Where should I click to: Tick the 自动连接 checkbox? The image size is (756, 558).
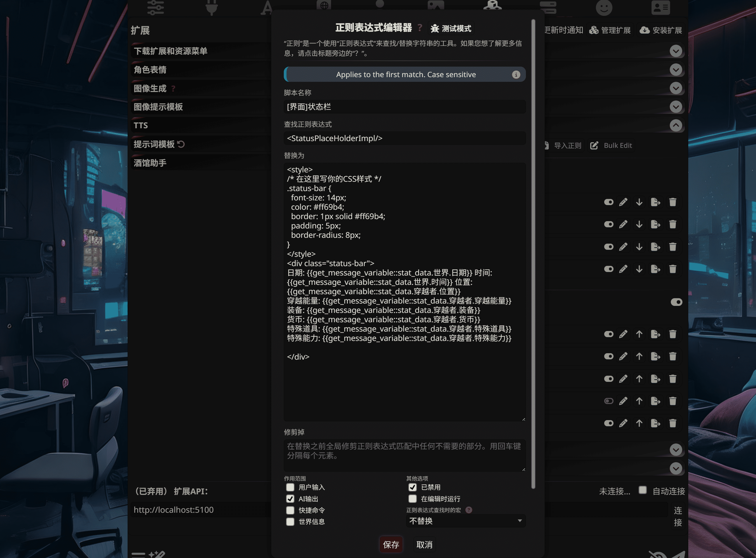642,490
